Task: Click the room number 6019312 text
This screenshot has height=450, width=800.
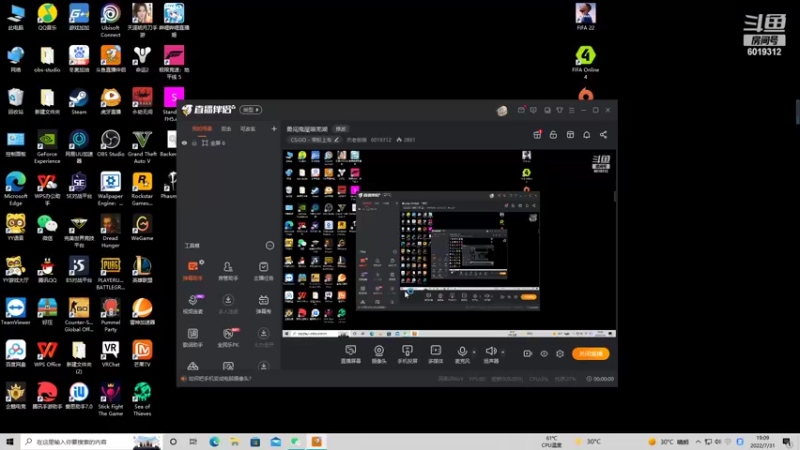Action: tap(381, 140)
